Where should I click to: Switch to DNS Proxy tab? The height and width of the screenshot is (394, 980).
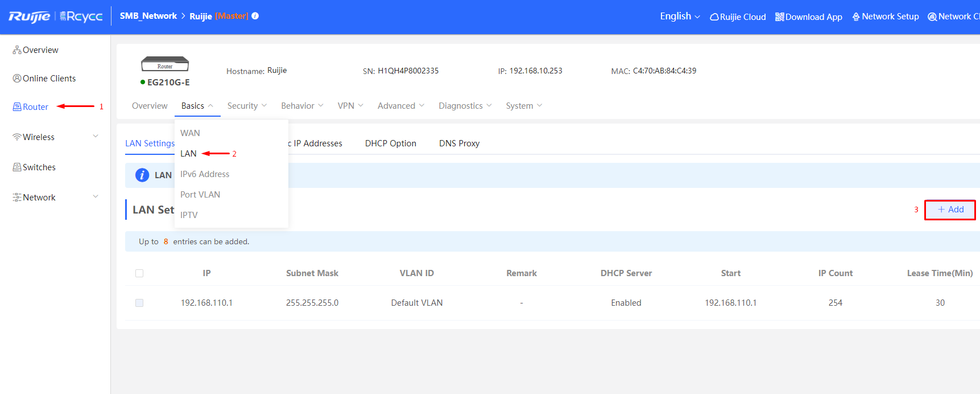click(x=459, y=143)
